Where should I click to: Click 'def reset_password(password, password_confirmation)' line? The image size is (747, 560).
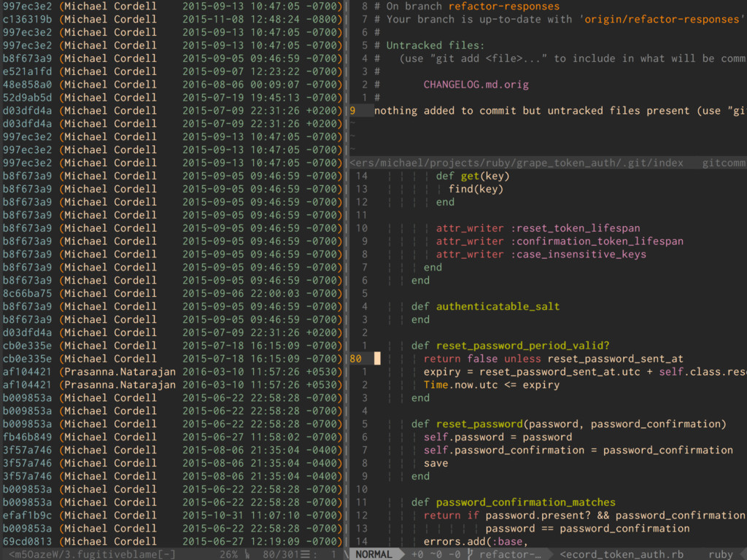[569, 424]
